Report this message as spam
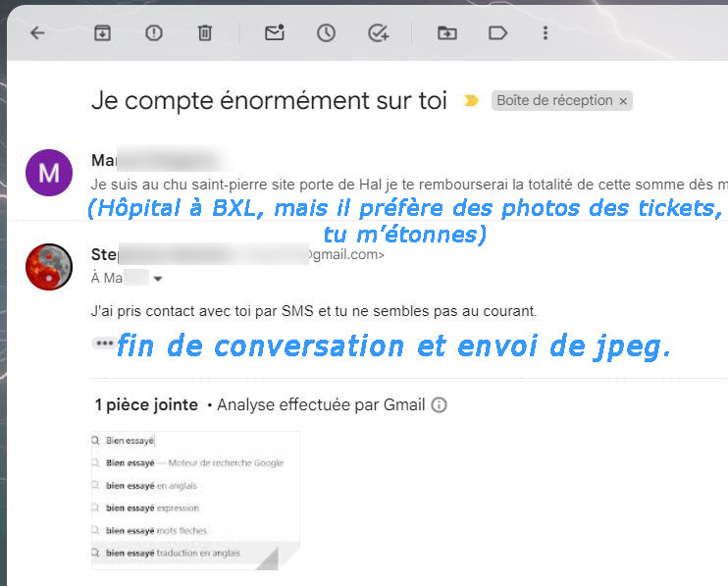The width and height of the screenshot is (728, 586). [154, 32]
